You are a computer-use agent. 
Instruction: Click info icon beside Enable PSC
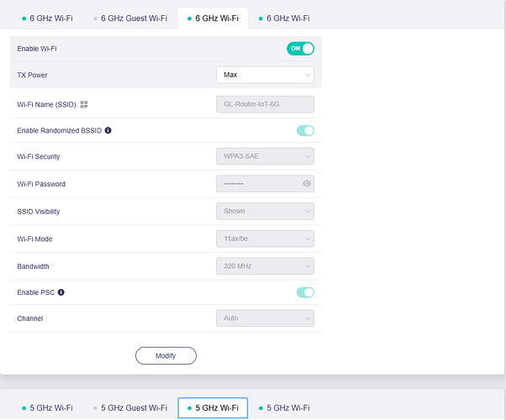[x=61, y=292]
